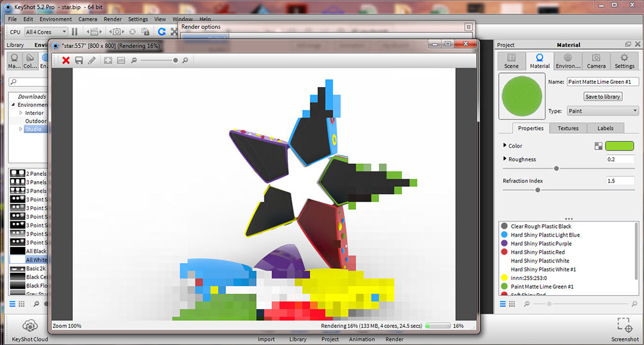Switch project material list to grid view

[512, 304]
